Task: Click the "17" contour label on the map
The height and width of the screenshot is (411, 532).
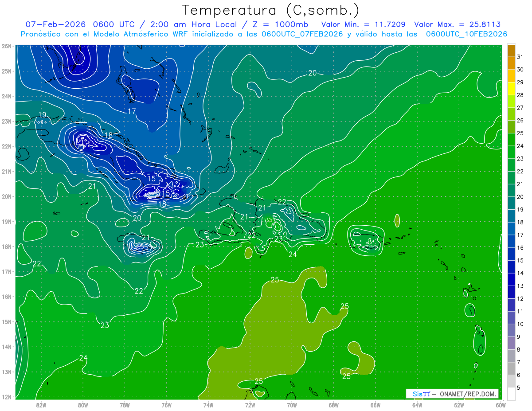Action: click(x=132, y=111)
